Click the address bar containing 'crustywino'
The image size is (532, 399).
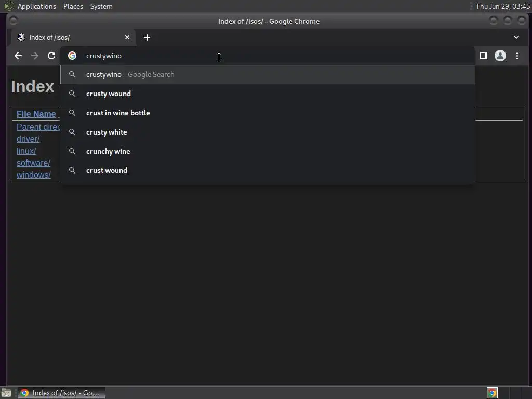click(x=267, y=56)
